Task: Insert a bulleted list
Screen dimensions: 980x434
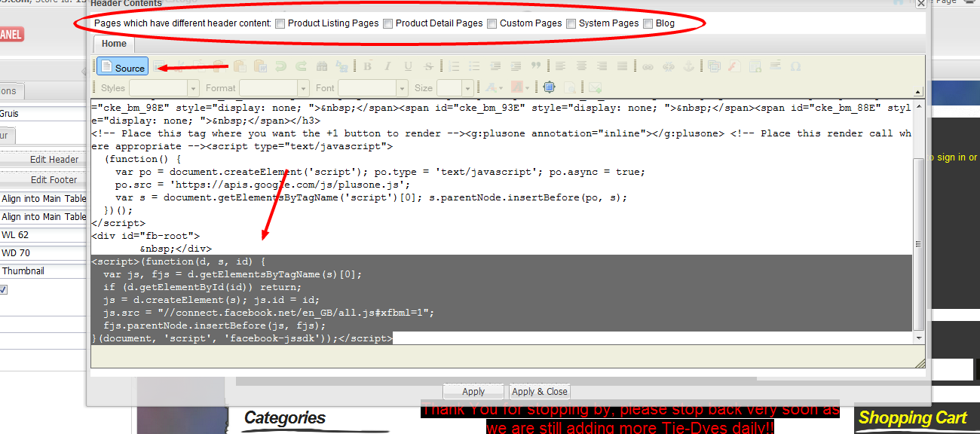Action: (474, 66)
